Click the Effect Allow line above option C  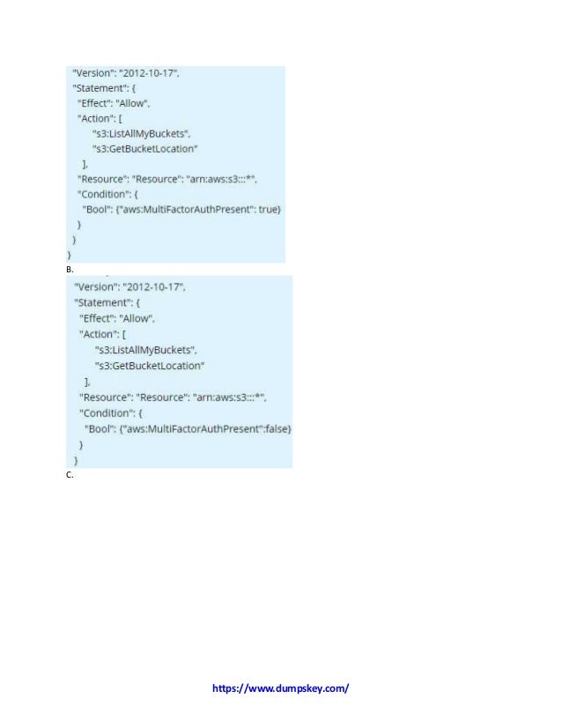tap(116, 318)
